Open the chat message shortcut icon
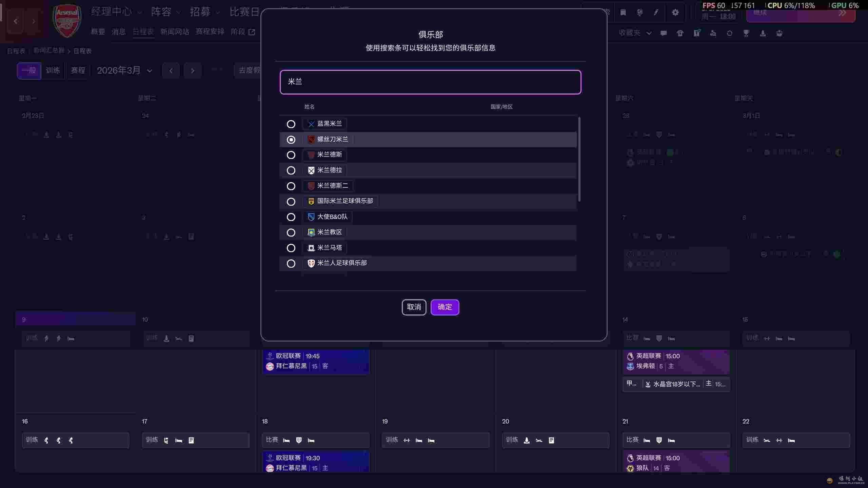This screenshot has width=868, height=488. [664, 33]
